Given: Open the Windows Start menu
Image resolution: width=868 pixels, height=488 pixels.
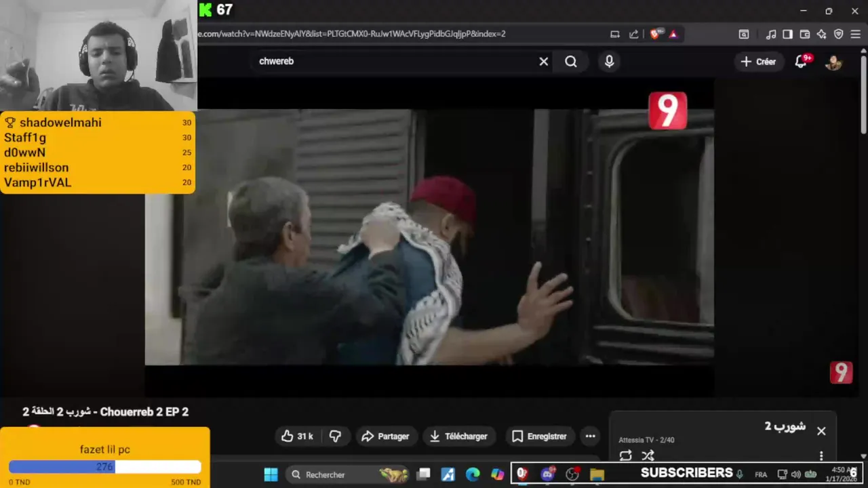Looking at the screenshot, I should (271, 474).
